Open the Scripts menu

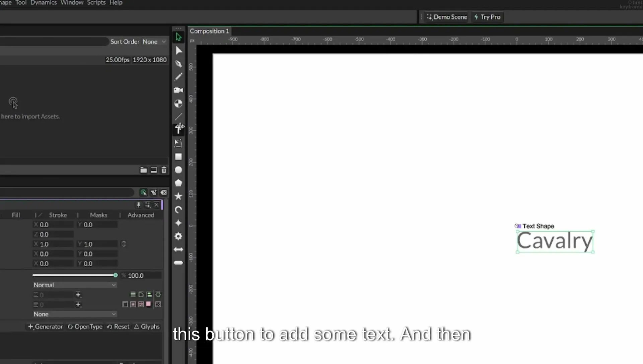(96, 3)
